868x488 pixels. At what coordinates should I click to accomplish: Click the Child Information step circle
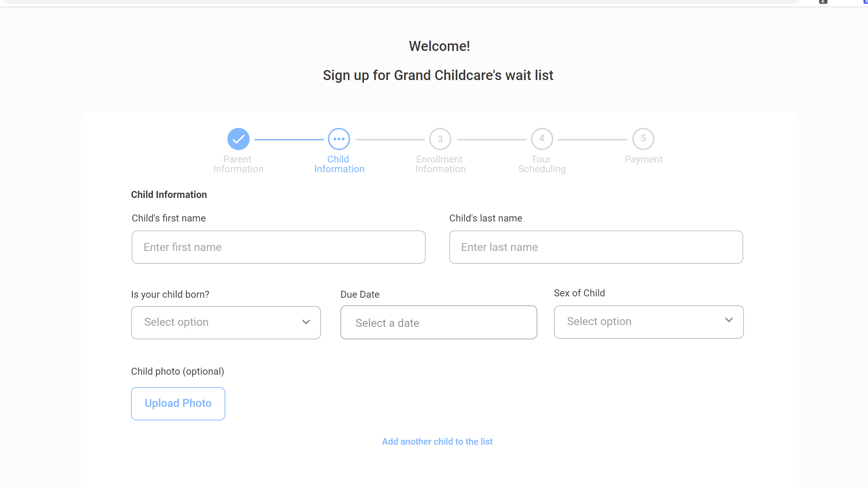pos(339,139)
